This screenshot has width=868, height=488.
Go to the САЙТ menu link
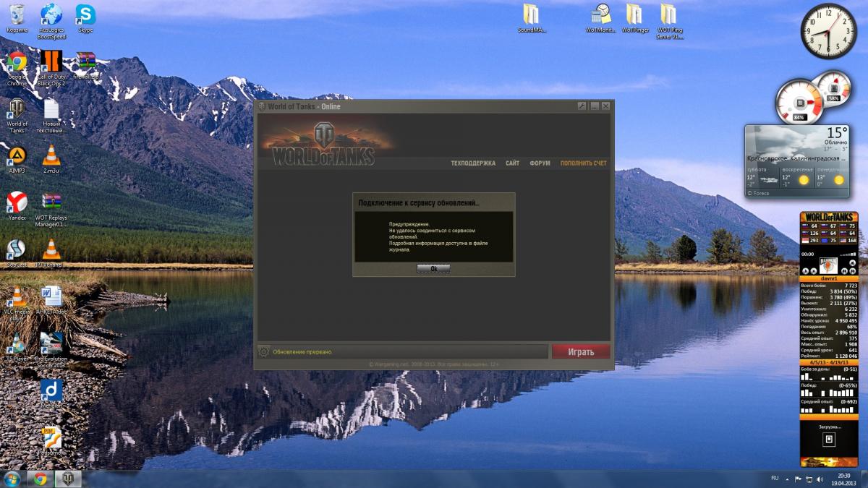click(513, 163)
